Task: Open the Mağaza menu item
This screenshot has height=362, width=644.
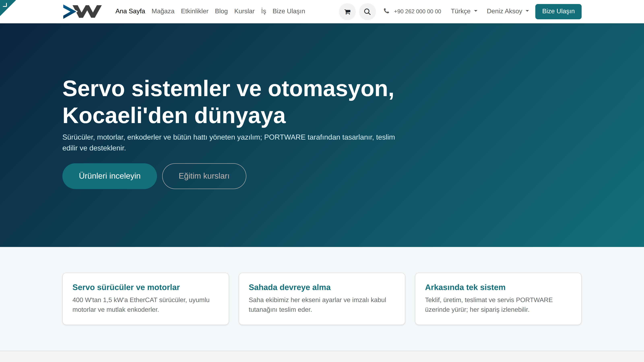Action: (x=163, y=11)
